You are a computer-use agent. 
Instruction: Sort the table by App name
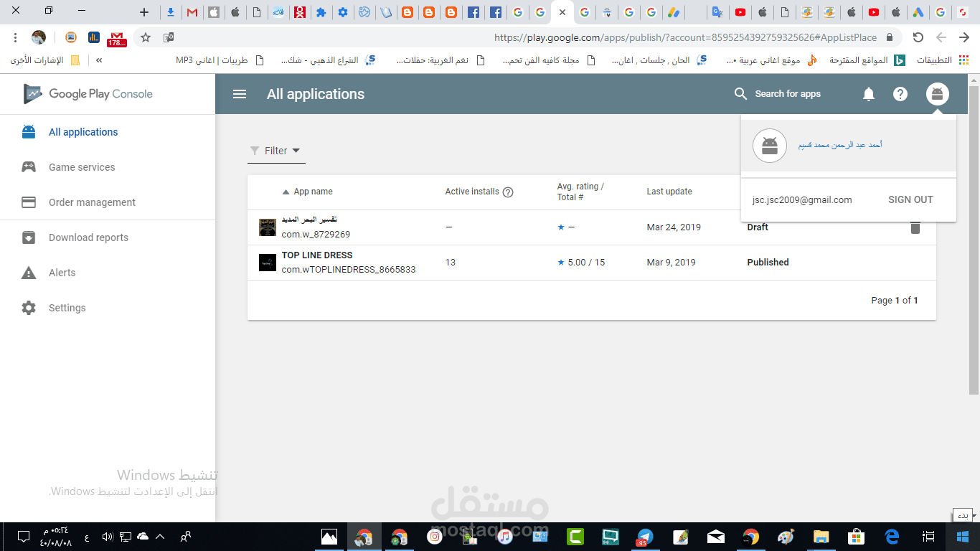click(x=308, y=192)
